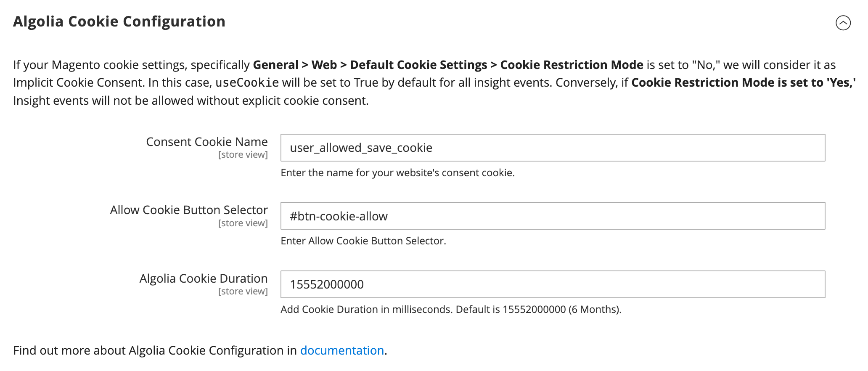
Task: Click the consent cookie helper text
Action: tap(398, 172)
